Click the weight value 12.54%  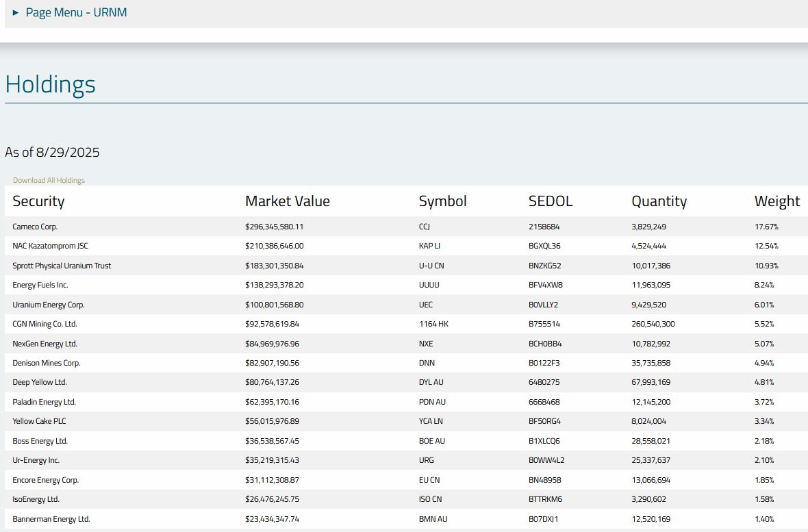click(x=766, y=246)
